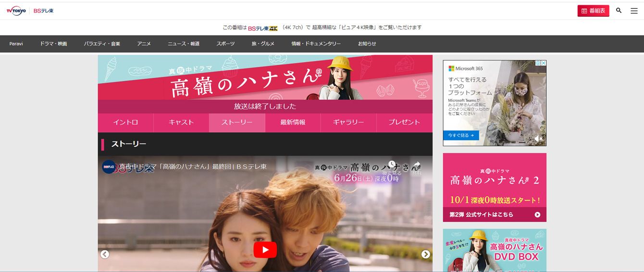Play the YouTube video
The image size is (644, 272).
tap(265, 249)
